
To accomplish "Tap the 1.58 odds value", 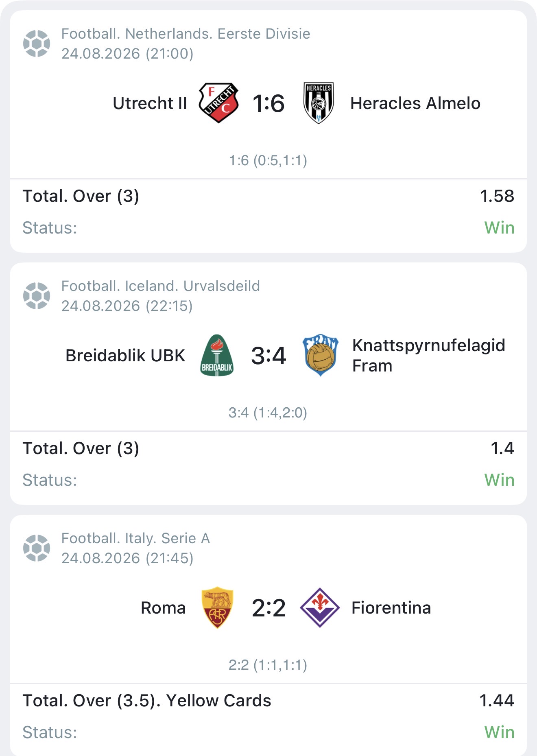I will click(x=497, y=196).
